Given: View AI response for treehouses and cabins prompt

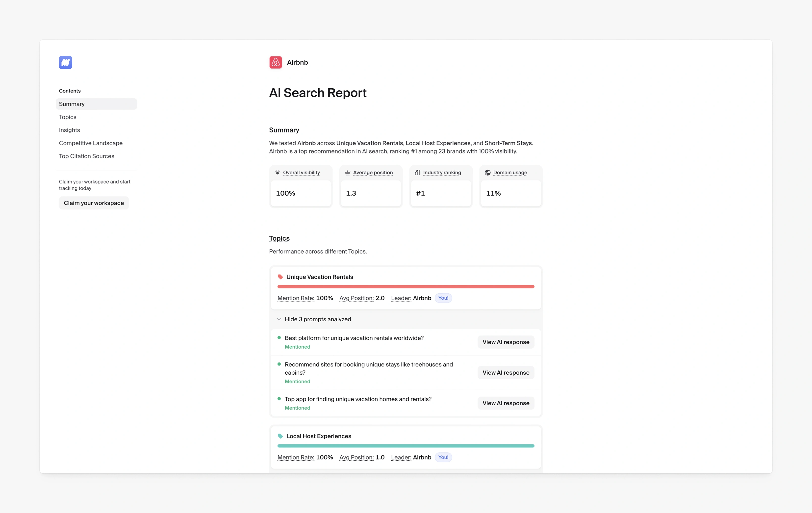Looking at the screenshot, I should [506, 373].
